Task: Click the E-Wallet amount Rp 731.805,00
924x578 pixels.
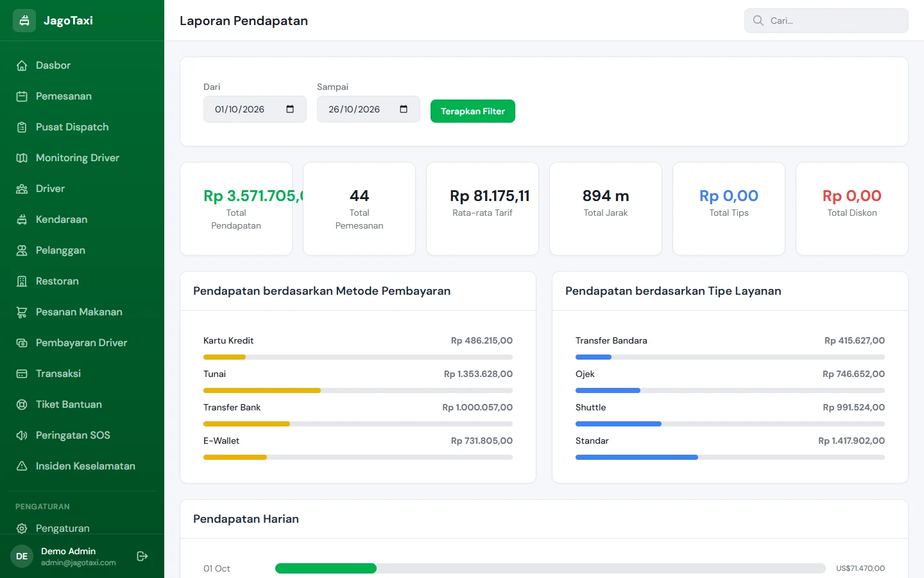Action: tap(482, 441)
